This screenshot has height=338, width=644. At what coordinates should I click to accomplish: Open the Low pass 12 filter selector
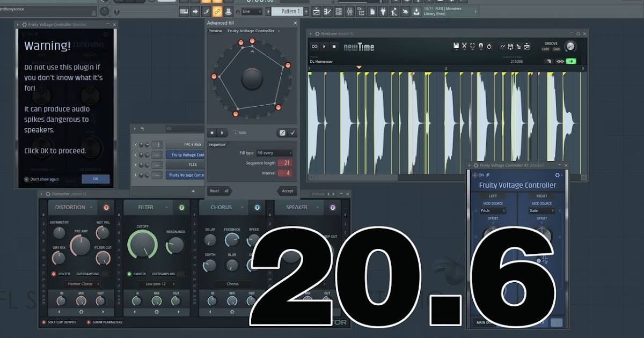157,284
